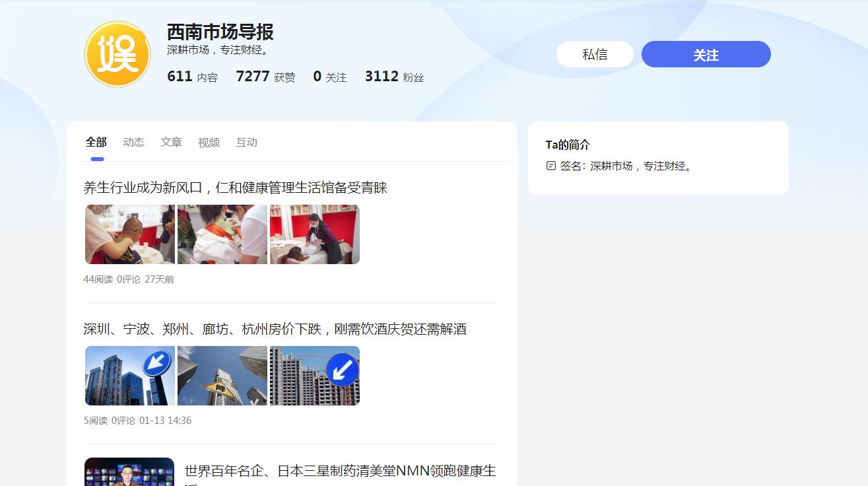The height and width of the screenshot is (486, 868).
Task: Open the 互动 tab
Action: point(247,142)
